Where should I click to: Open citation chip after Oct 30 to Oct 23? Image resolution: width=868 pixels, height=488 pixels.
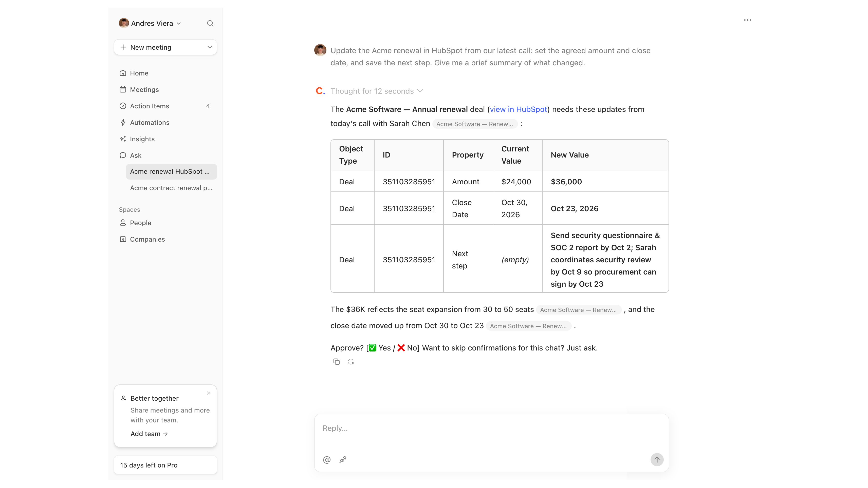coord(528,326)
